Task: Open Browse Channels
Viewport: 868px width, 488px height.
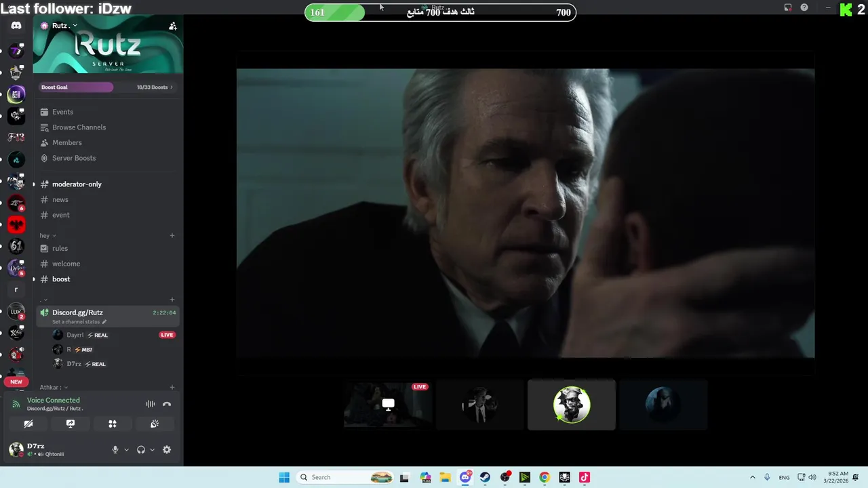Action: tap(108, 127)
